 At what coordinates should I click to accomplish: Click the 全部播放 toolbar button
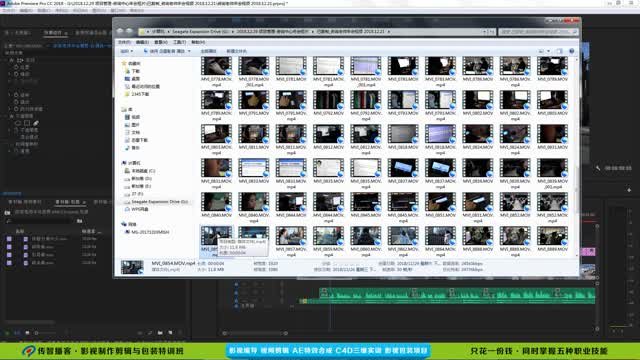click(208, 51)
